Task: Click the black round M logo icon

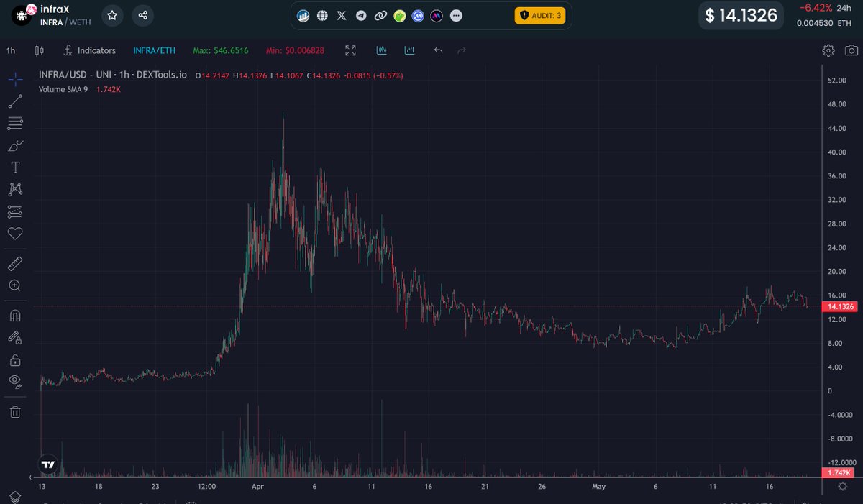Action: pos(437,15)
